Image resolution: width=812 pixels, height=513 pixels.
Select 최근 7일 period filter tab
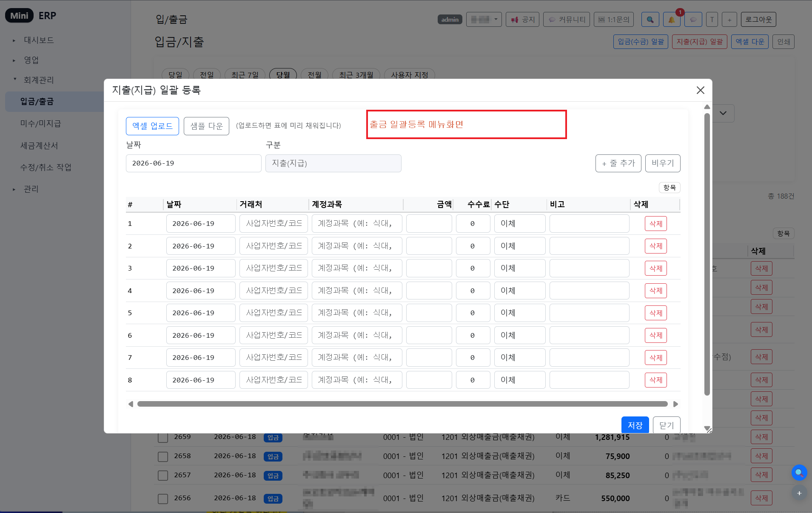tap(245, 75)
